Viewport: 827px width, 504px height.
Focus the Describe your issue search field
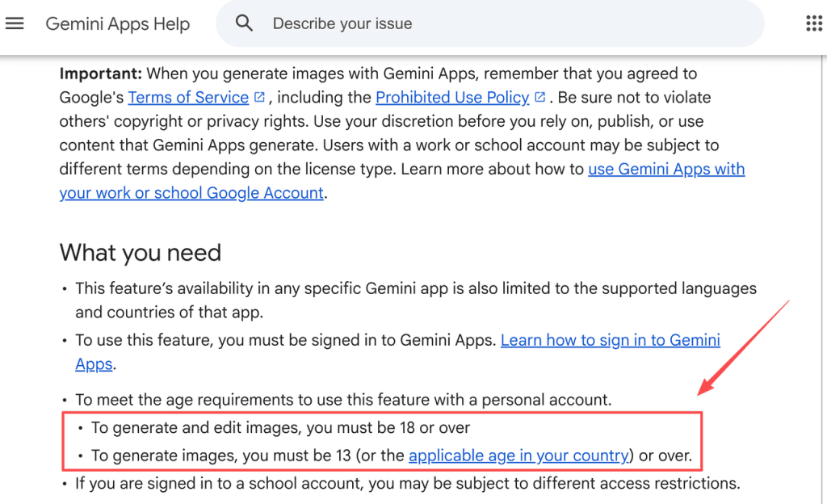tap(490, 23)
